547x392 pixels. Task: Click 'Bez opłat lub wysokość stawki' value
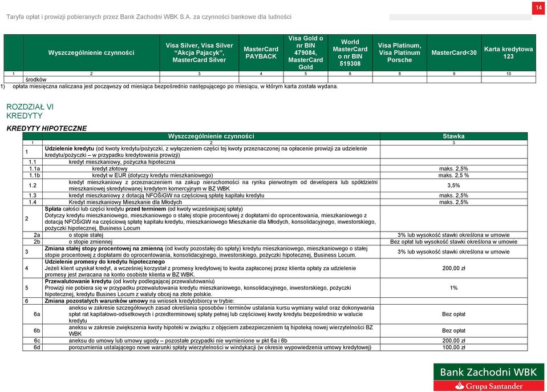click(453, 241)
